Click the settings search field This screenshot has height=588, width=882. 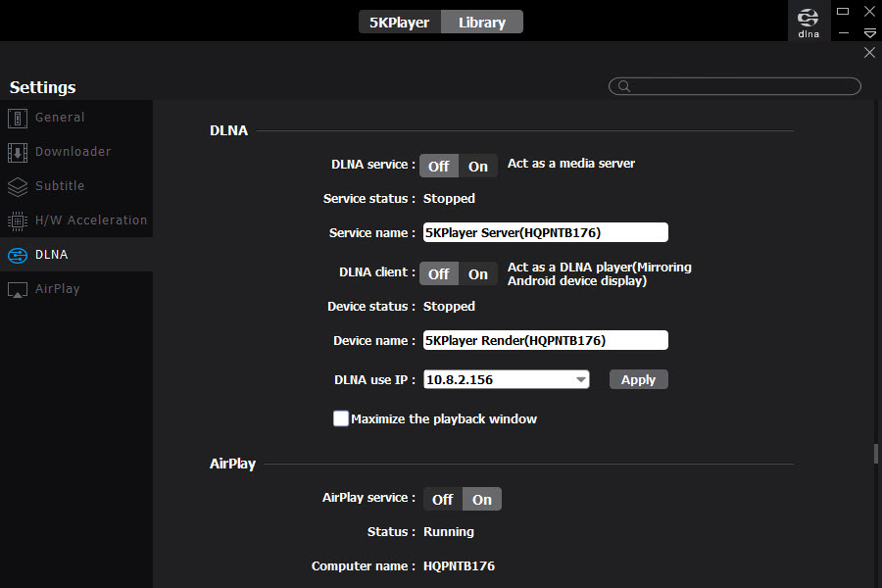click(735, 86)
